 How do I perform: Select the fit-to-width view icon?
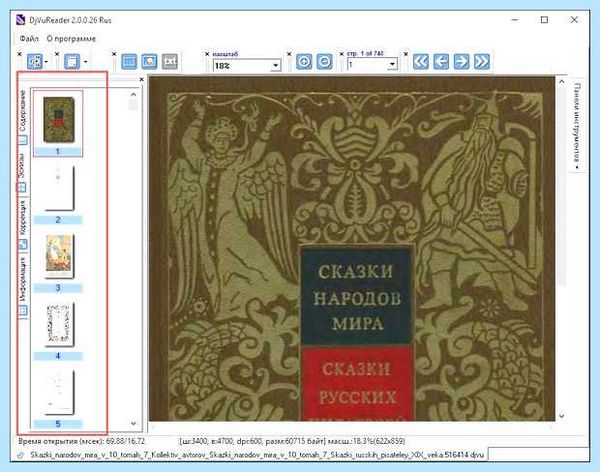pyautogui.click(x=129, y=62)
